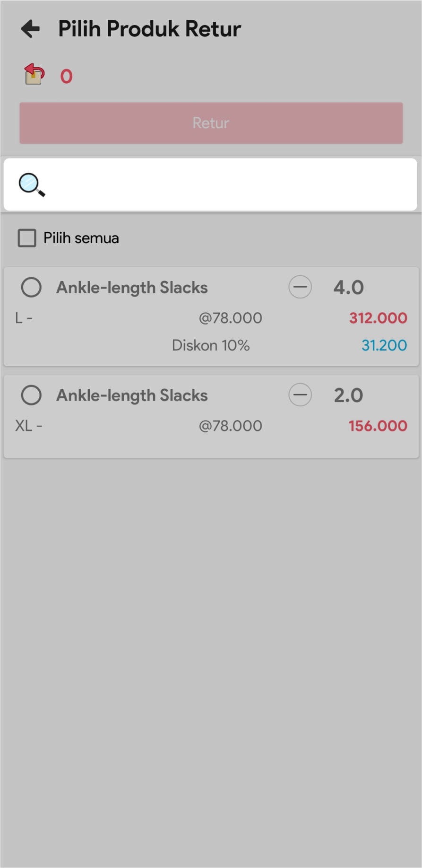Click the Pilih Produk Retur title

[x=149, y=29]
